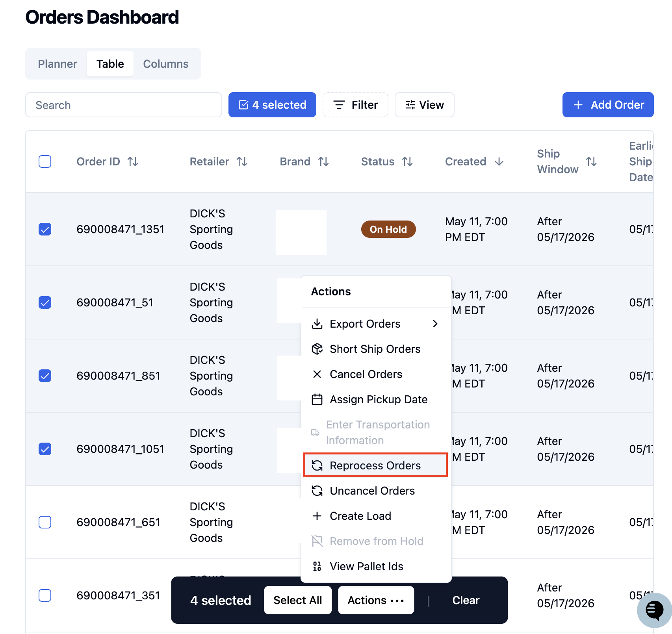
Task: Click into the Search field
Action: tap(124, 105)
